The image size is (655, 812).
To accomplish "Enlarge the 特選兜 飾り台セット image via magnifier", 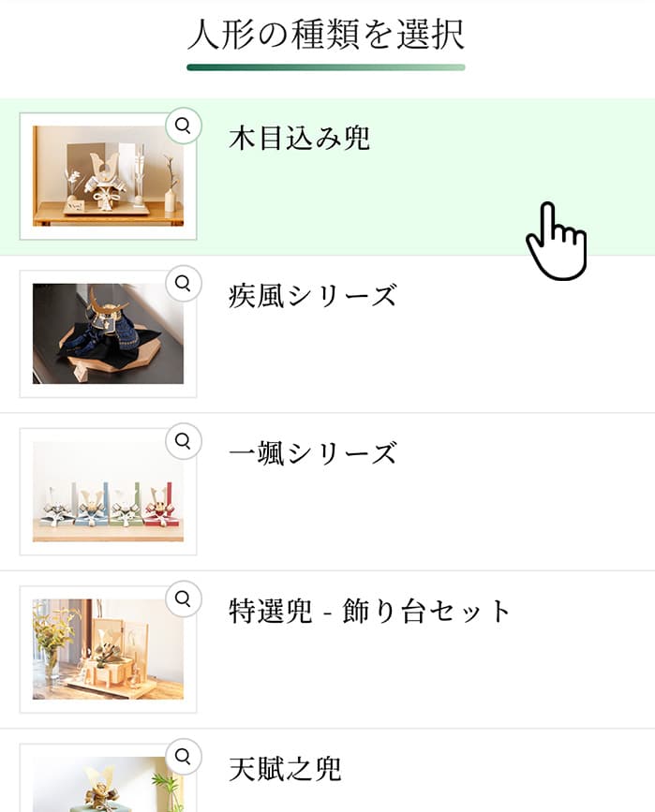I will 183,598.
